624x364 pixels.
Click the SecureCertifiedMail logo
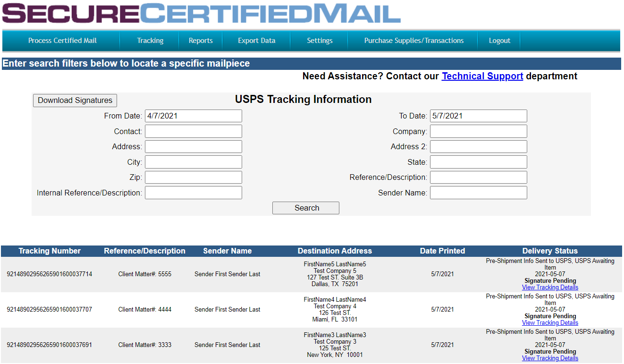coord(202,13)
